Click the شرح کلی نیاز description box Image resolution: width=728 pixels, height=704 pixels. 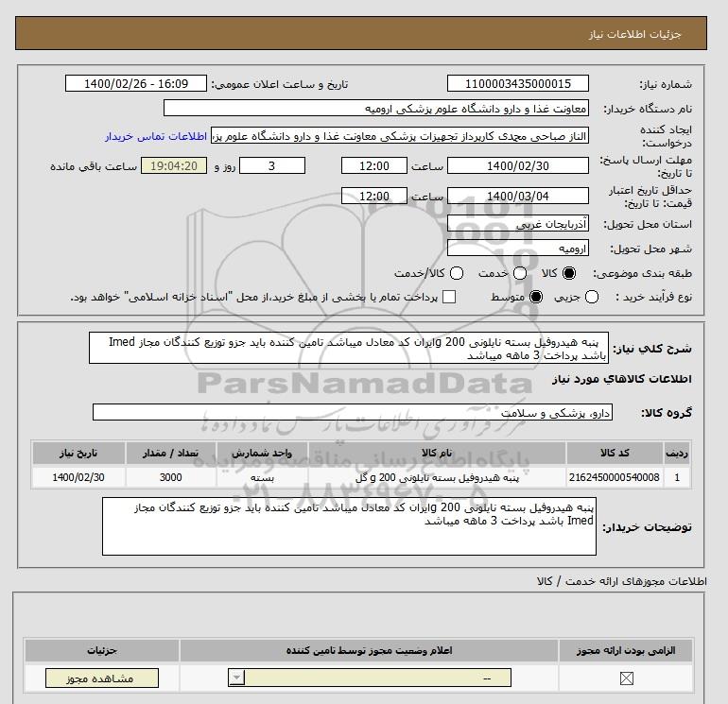(349, 348)
